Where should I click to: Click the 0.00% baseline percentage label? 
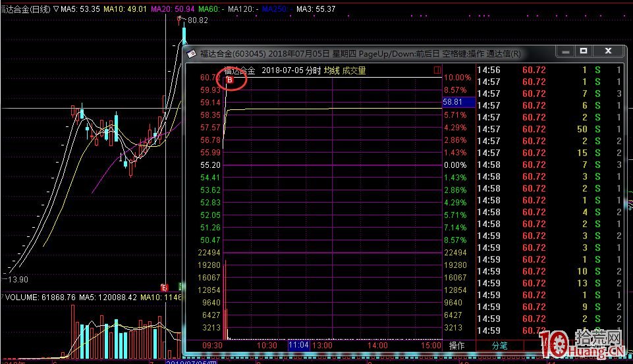coord(455,165)
